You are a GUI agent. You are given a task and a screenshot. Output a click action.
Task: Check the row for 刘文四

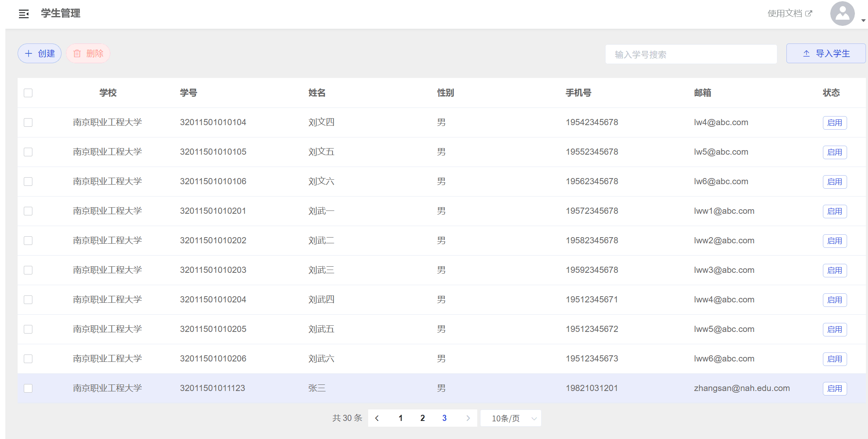point(28,123)
